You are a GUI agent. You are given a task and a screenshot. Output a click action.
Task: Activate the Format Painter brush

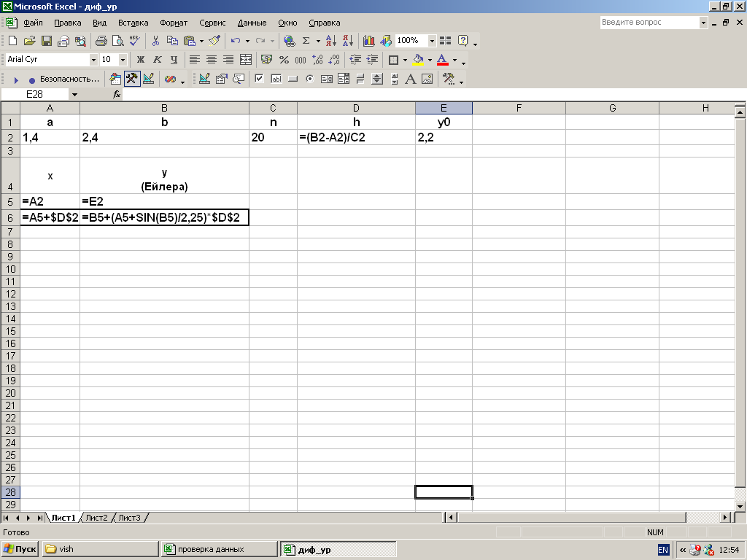215,41
